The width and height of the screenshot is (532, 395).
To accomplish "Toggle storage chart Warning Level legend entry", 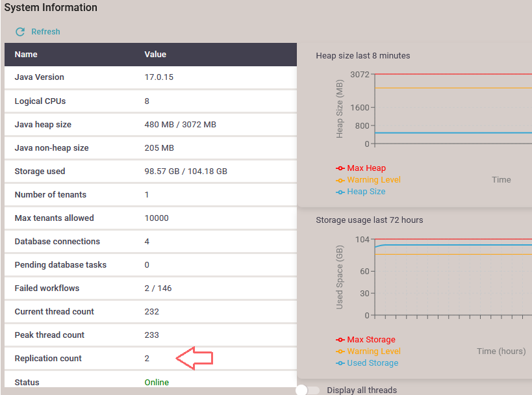I will click(x=368, y=351).
